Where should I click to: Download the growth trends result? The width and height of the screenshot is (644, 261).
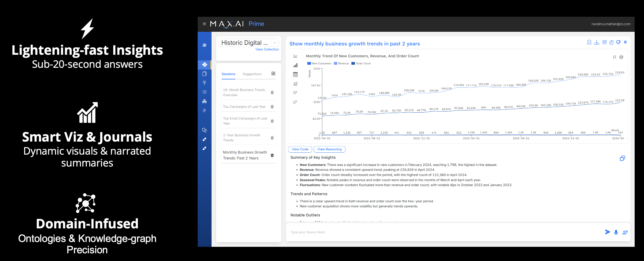tap(596, 42)
